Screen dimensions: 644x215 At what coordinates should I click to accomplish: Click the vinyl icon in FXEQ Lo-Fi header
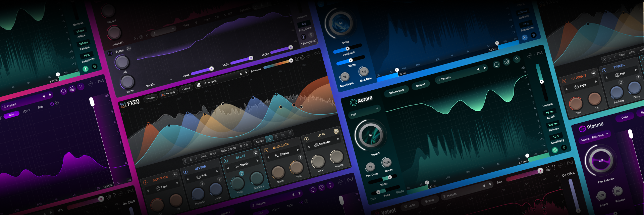tap(336, 131)
